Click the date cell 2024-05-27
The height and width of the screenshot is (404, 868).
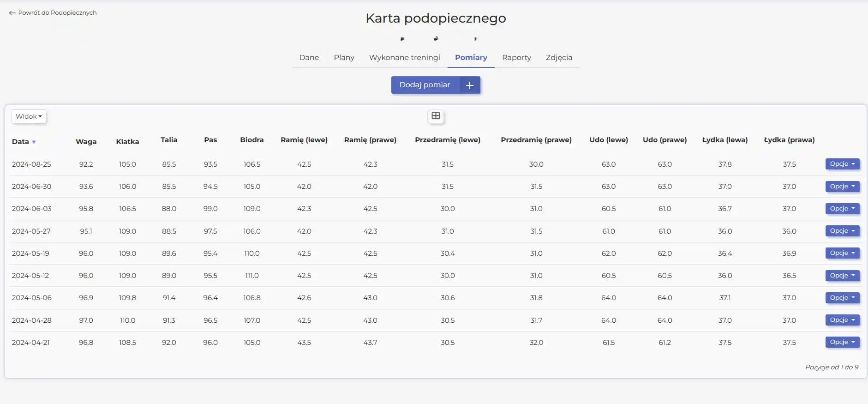click(x=31, y=231)
